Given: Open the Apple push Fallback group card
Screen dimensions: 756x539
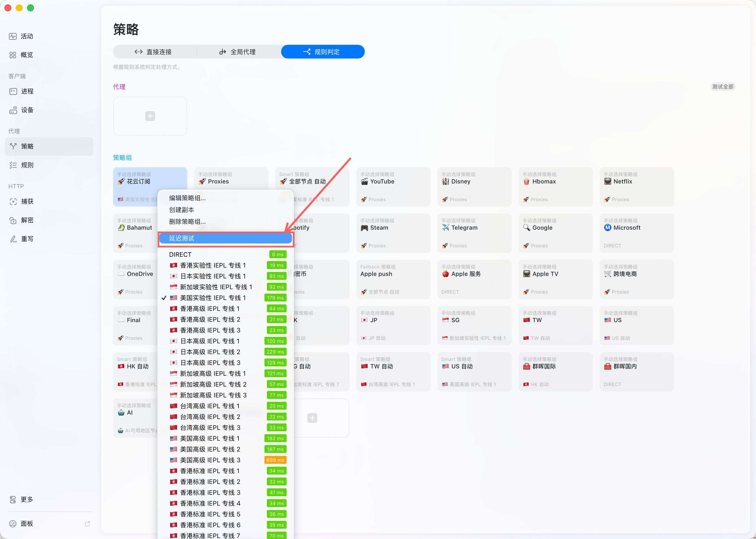Looking at the screenshot, I should pyautogui.click(x=393, y=279).
